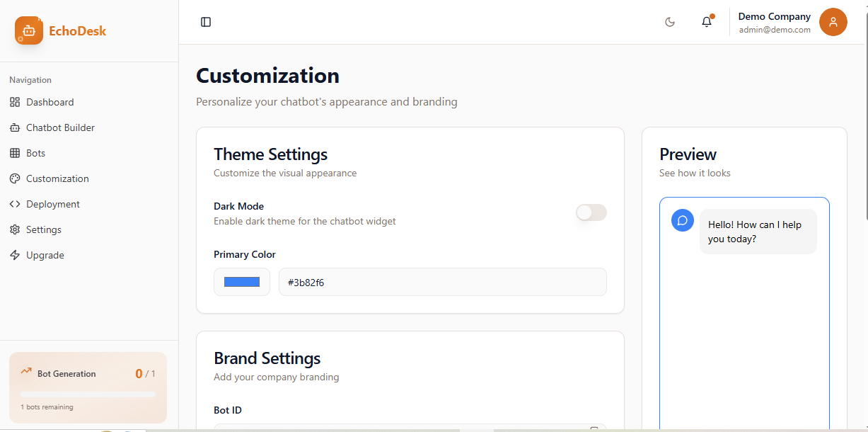Go to the Bots page
The width and height of the screenshot is (868, 432).
pos(35,153)
